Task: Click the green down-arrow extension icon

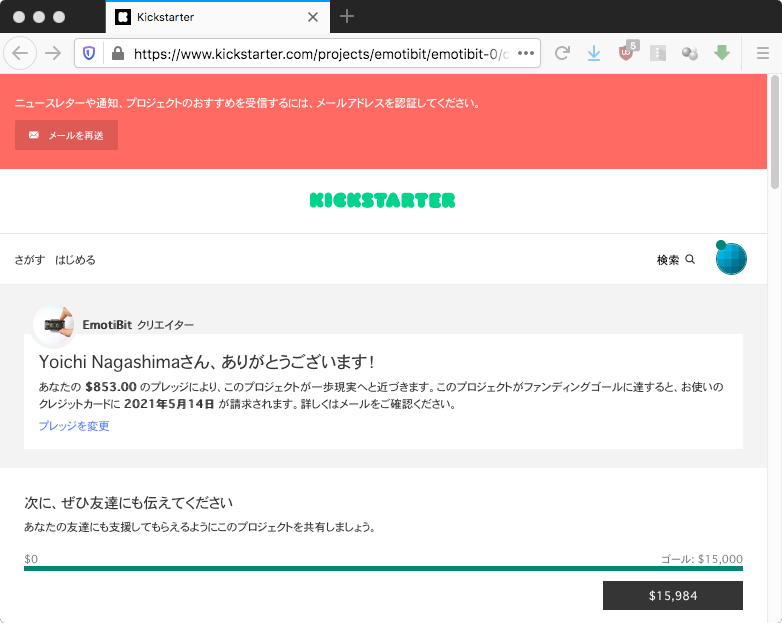Action: (x=722, y=52)
